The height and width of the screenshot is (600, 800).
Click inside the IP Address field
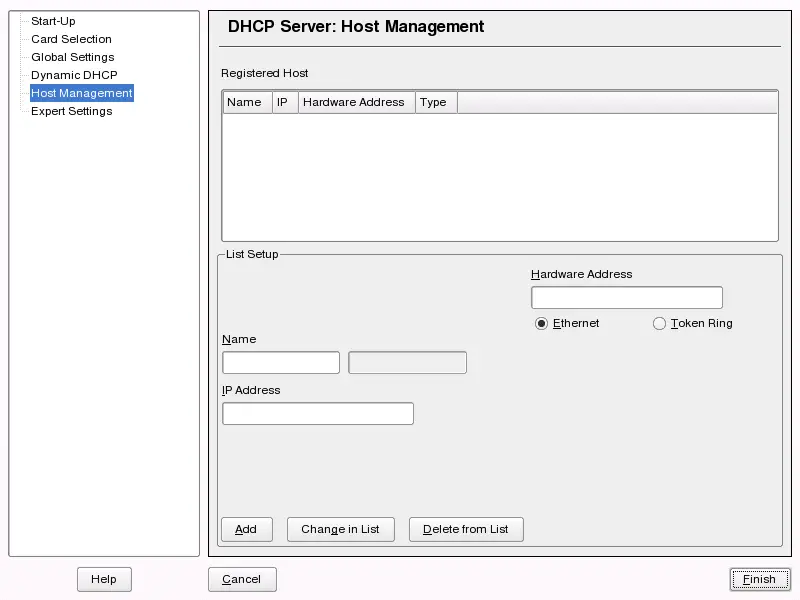point(317,413)
